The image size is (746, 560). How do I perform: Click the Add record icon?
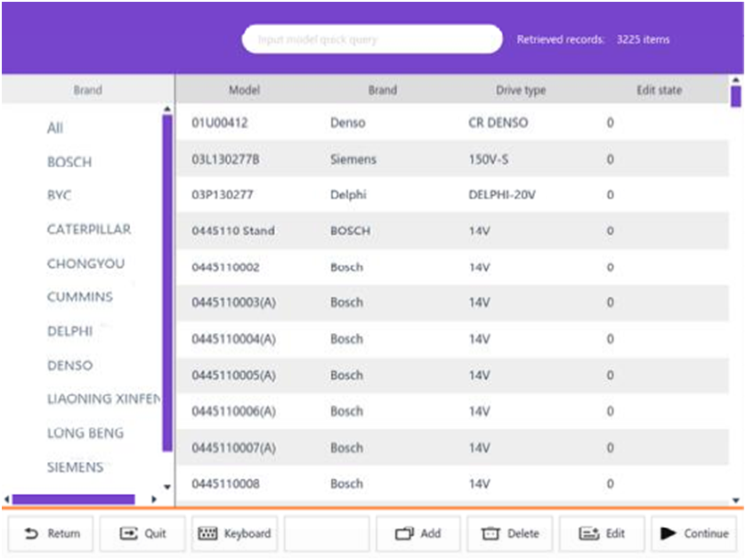(405, 534)
